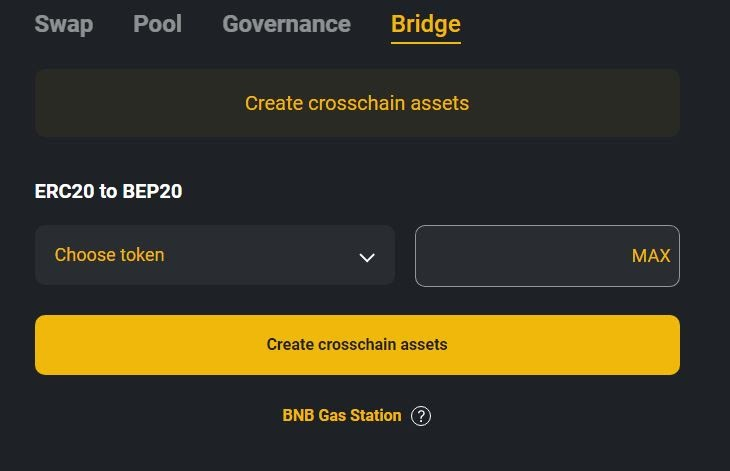730x471 pixels.
Task: Expand the Choose token dropdown
Action: (215, 255)
